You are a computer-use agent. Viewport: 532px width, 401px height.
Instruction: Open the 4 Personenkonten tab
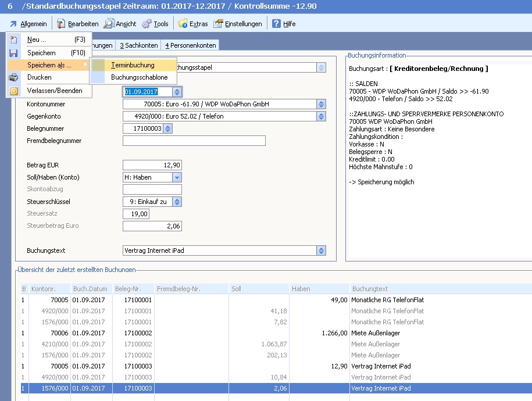point(190,45)
